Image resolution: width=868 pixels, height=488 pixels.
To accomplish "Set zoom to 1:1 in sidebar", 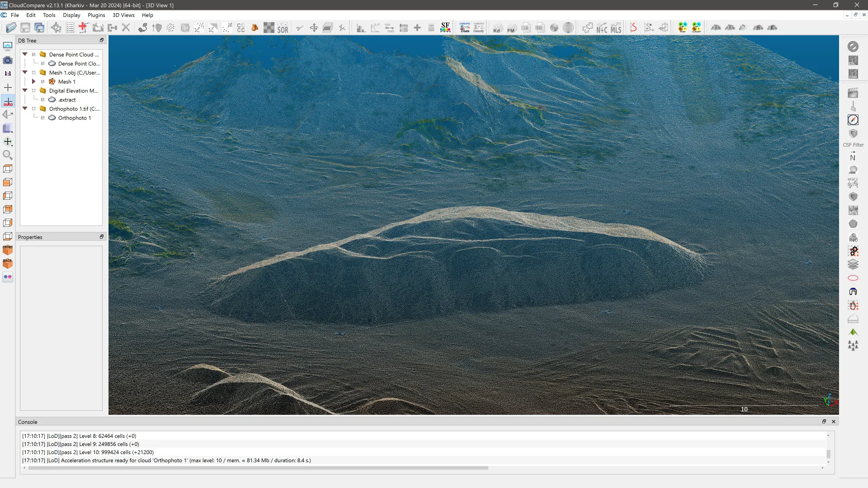I will pyautogui.click(x=8, y=74).
